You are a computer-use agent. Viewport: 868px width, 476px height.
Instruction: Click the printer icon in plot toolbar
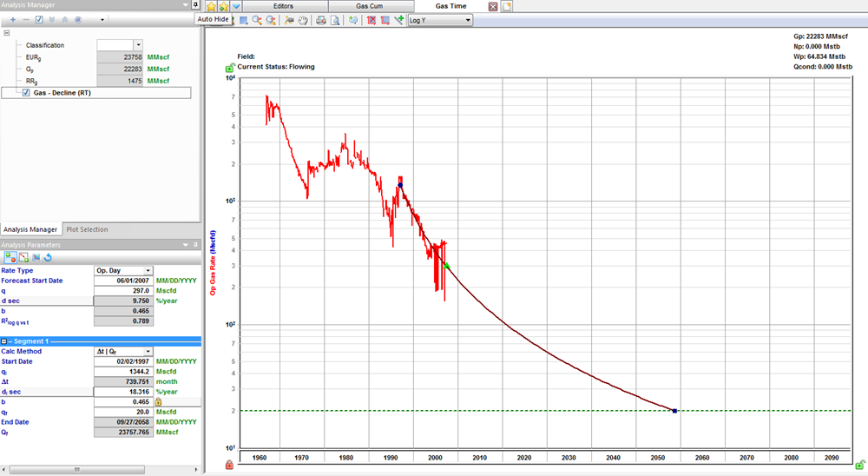pyautogui.click(x=321, y=21)
